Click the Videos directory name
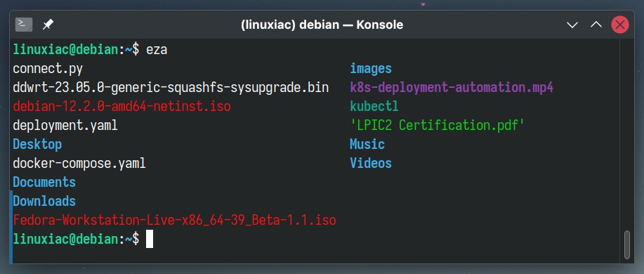 (x=371, y=163)
